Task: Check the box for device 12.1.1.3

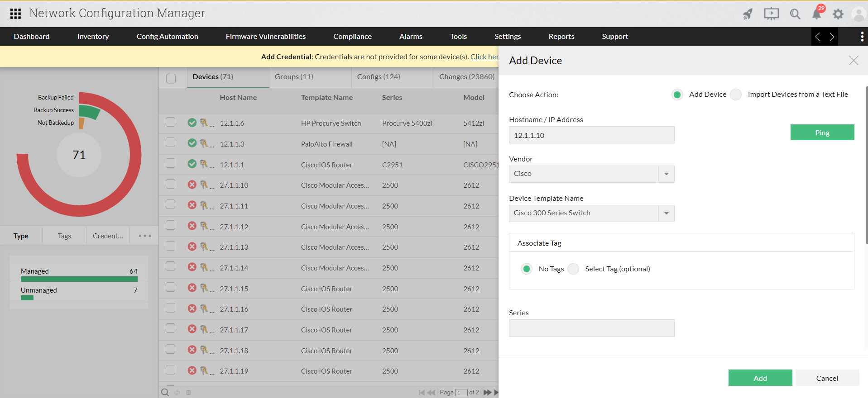Action: [x=170, y=142]
